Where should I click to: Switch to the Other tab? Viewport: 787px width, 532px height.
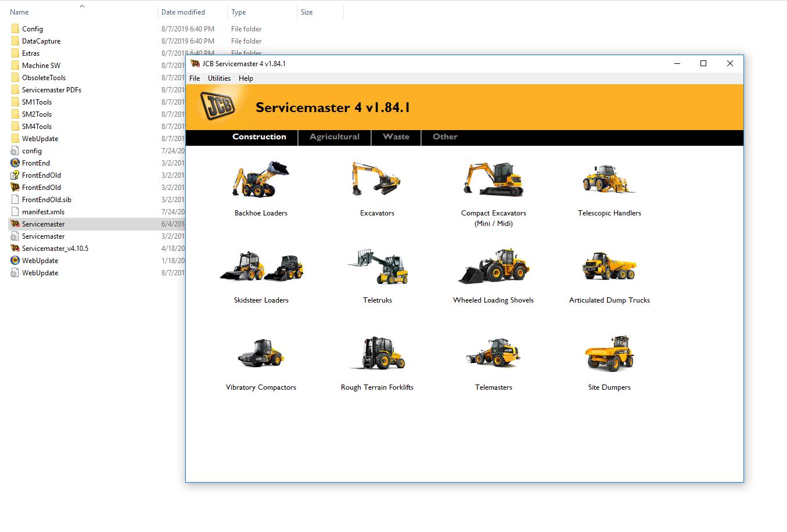[445, 136]
